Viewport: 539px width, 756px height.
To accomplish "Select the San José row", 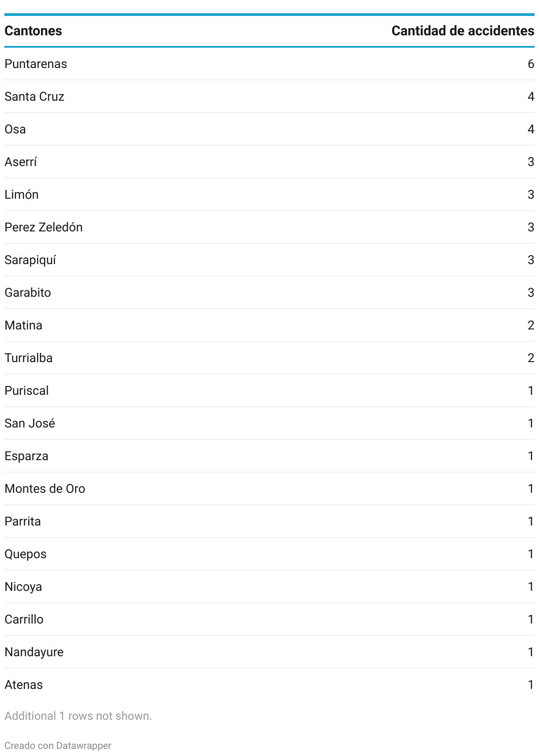I will pos(269,423).
